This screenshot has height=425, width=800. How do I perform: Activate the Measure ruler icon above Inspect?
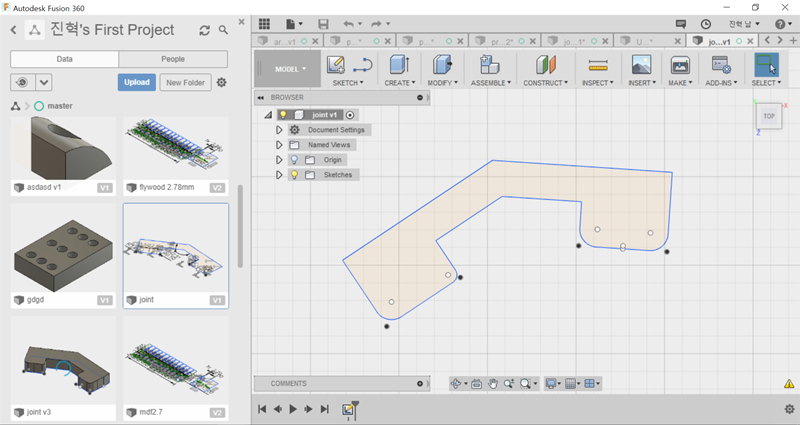click(597, 65)
